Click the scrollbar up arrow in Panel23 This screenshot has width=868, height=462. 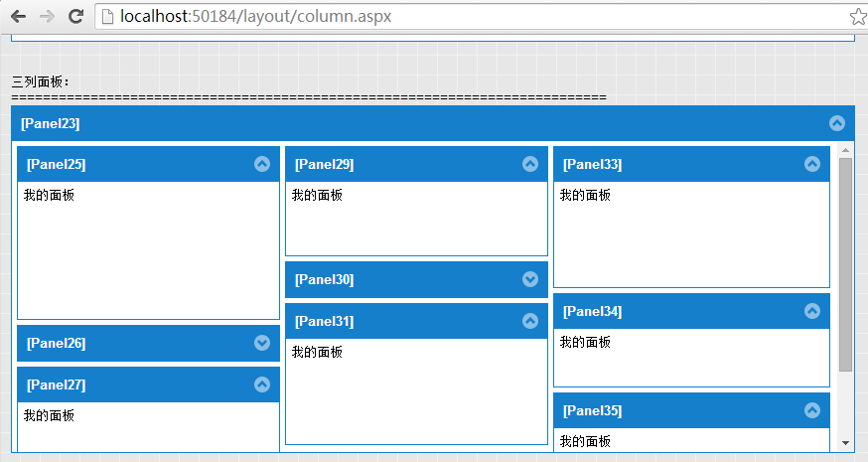(x=845, y=151)
